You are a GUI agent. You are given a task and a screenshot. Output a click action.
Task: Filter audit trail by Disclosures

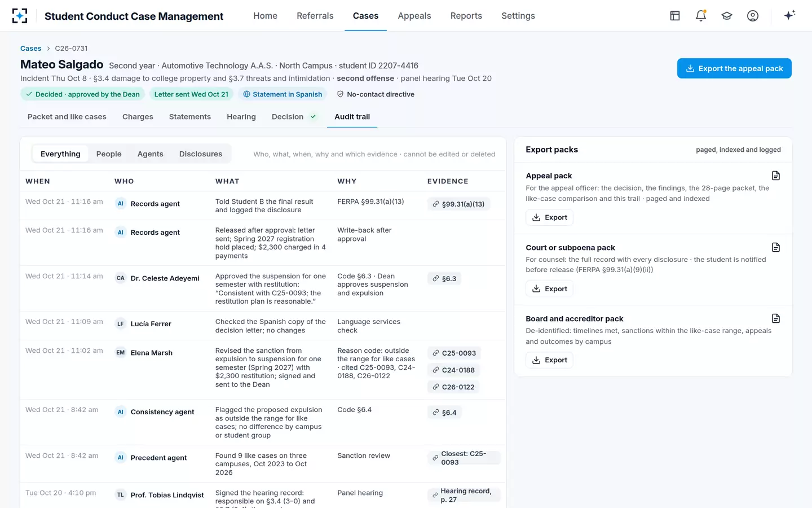201,154
